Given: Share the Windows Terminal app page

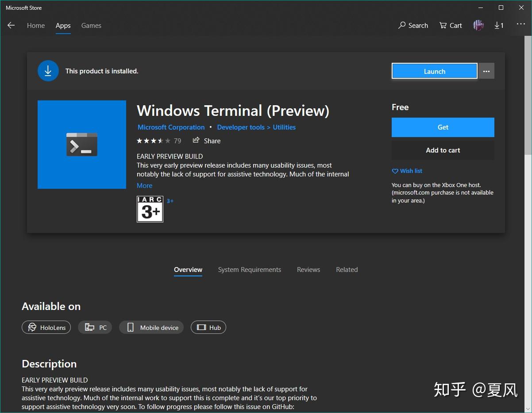Looking at the screenshot, I should click(x=206, y=141).
